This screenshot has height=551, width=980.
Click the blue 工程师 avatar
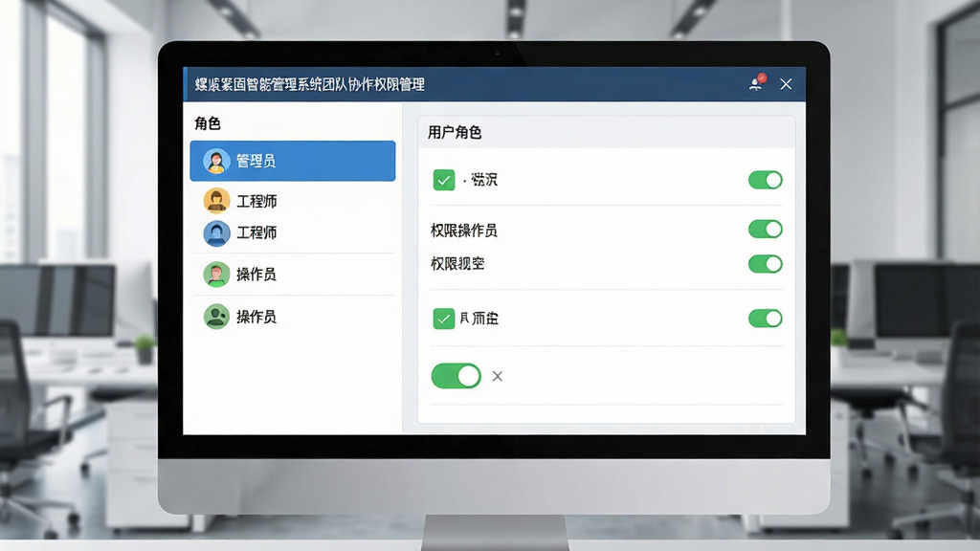pos(216,233)
